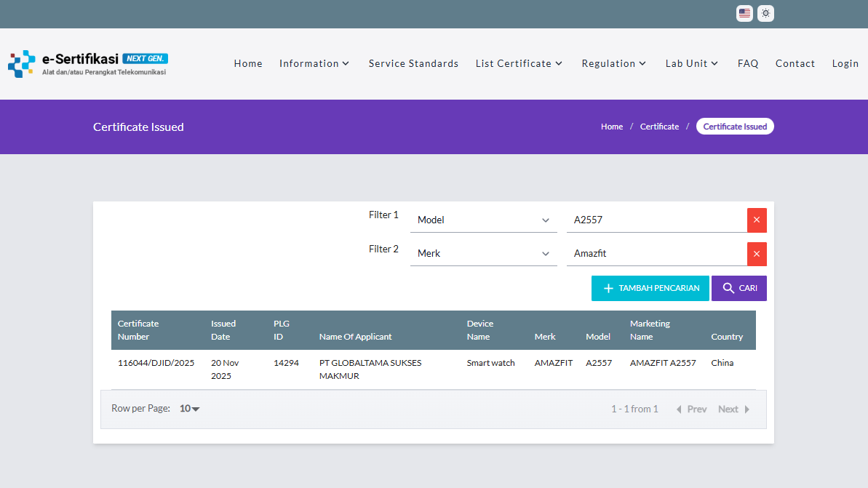Click the A2557 filter text field
Viewport: 868px width, 488px height.
pyautogui.click(x=656, y=220)
